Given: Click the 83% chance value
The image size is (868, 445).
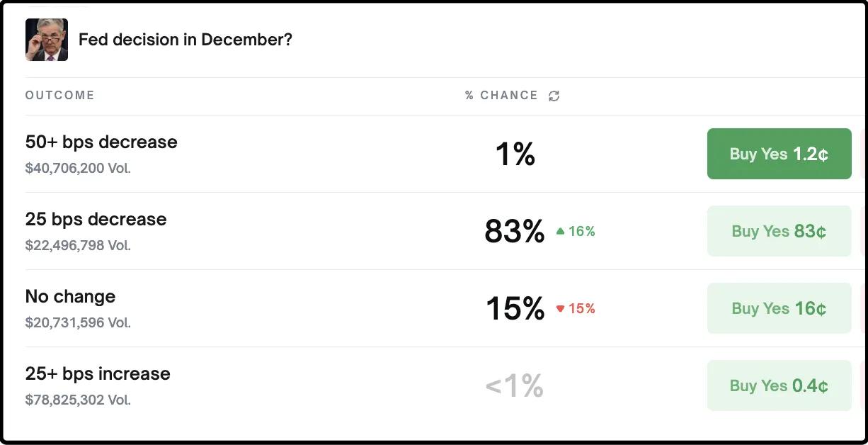Looking at the screenshot, I should 515,231.
